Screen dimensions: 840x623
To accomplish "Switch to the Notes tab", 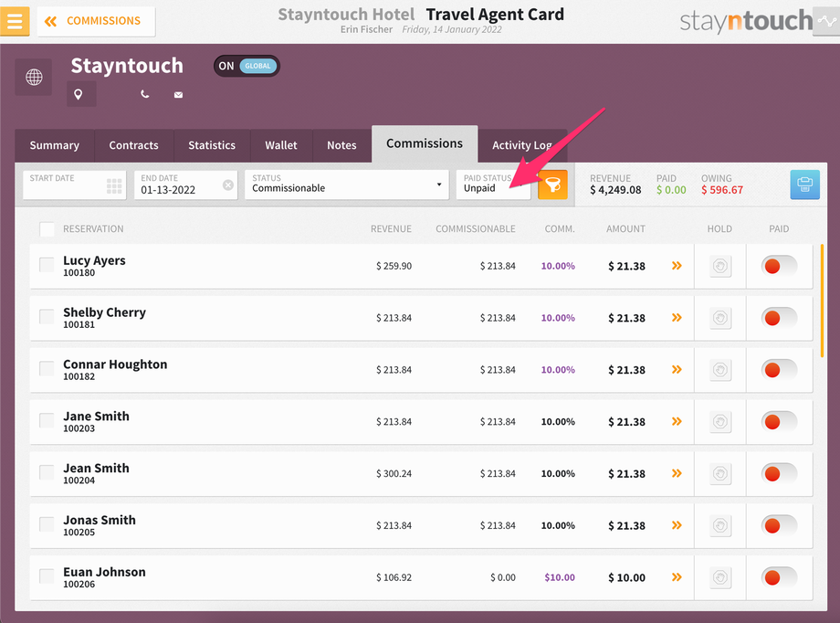I will point(341,145).
